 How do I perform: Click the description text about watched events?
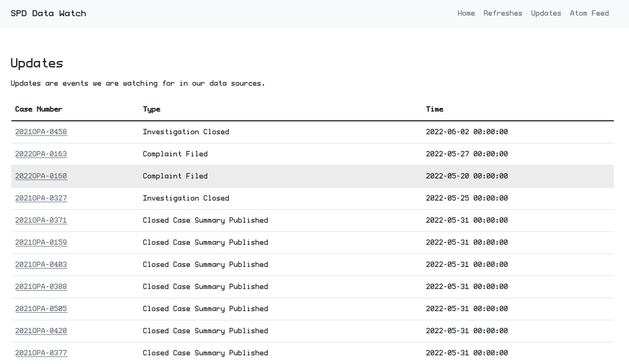click(x=138, y=84)
